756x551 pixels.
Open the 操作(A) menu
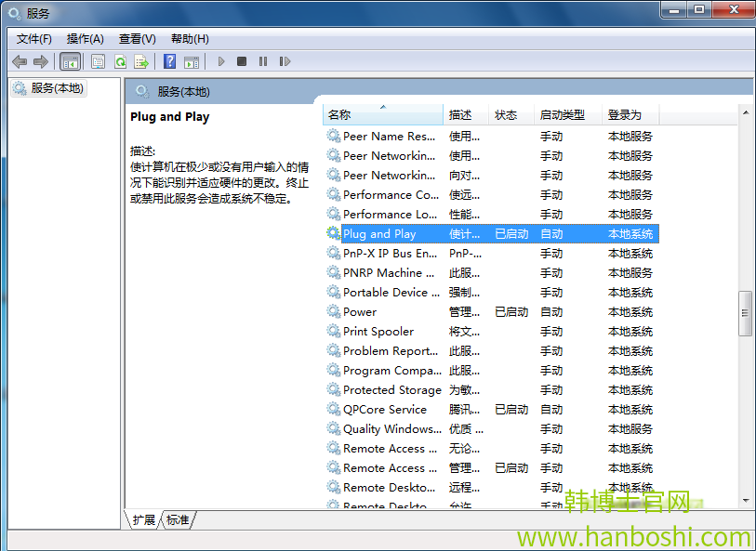tap(86, 38)
